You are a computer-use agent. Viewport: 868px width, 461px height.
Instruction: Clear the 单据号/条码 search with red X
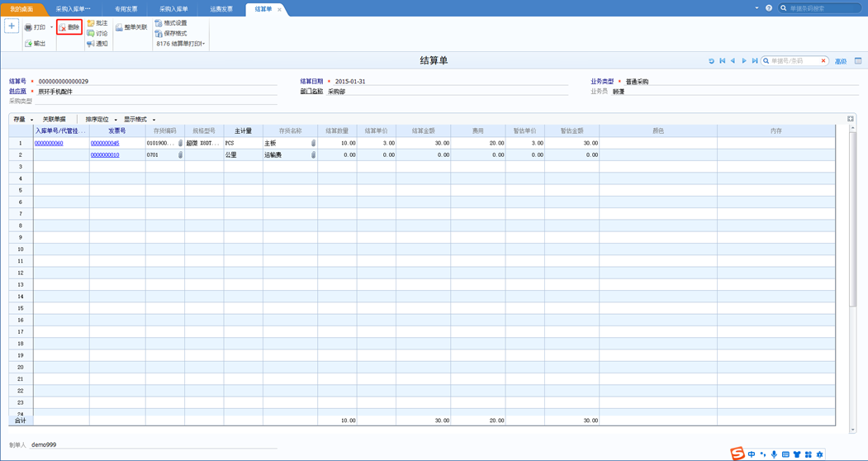point(823,61)
